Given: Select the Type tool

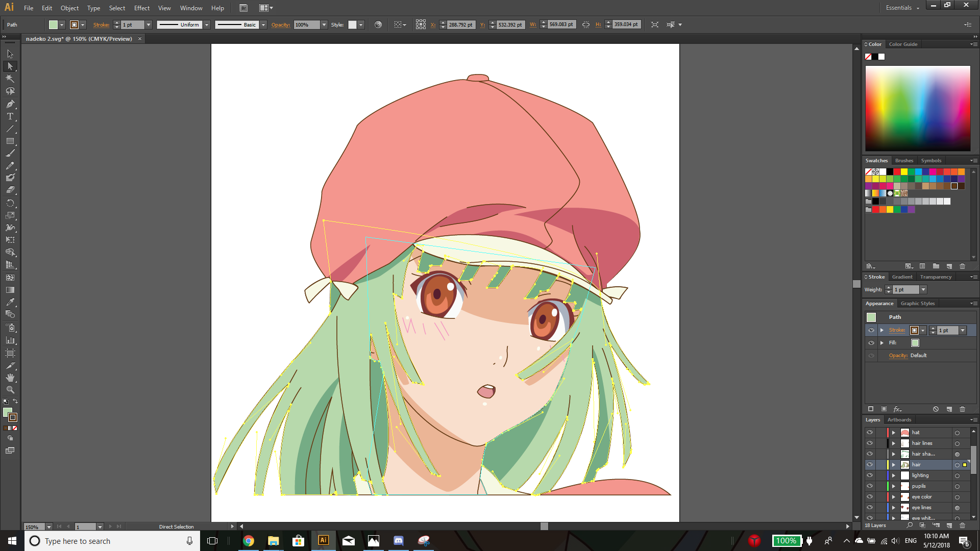Looking at the screenshot, I should coord(10,116).
